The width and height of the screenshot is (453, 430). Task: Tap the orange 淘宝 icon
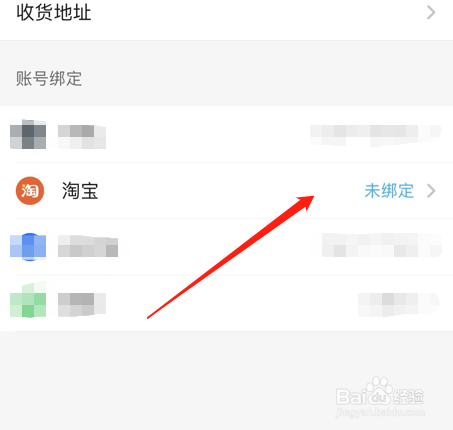click(x=30, y=191)
